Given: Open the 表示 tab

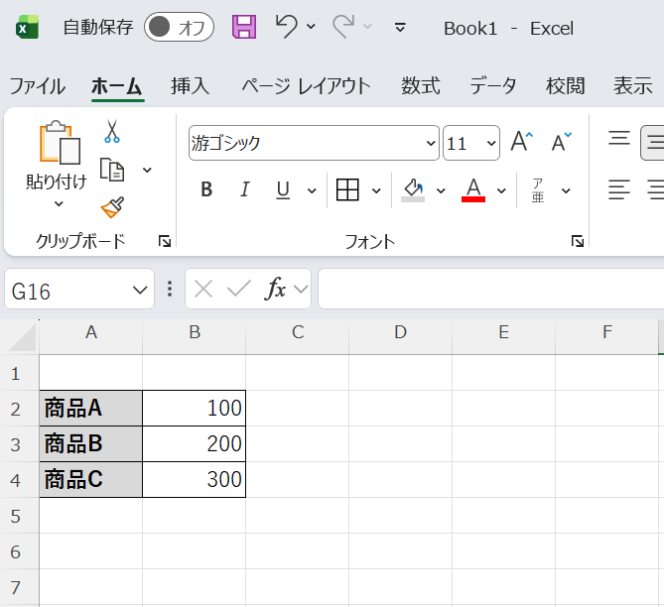Looking at the screenshot, I should (633, 86).
